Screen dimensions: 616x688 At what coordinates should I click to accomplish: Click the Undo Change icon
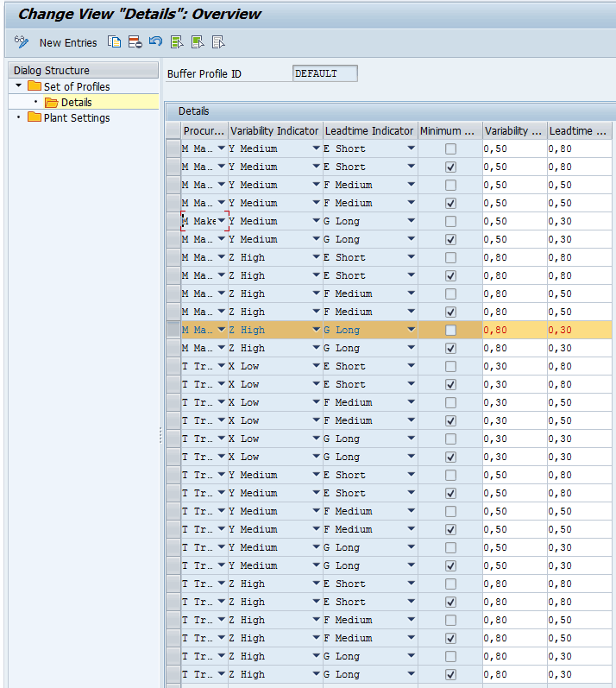point(155,41)
